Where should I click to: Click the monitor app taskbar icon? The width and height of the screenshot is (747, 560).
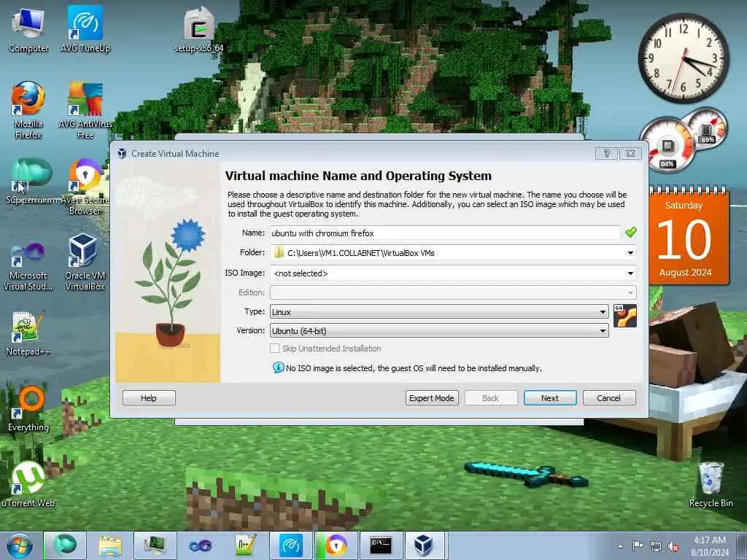pyautogui.click(x=155, y=545)
